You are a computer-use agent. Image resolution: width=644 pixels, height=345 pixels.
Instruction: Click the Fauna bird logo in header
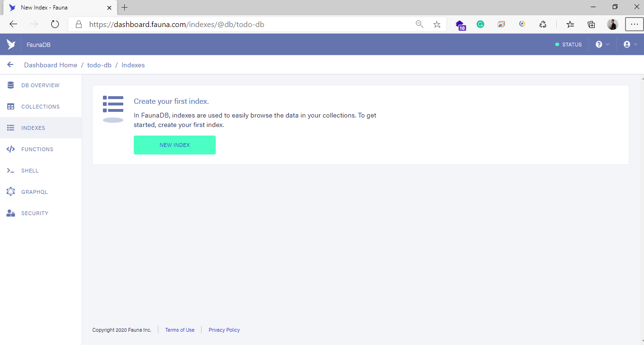pos(11,45)
